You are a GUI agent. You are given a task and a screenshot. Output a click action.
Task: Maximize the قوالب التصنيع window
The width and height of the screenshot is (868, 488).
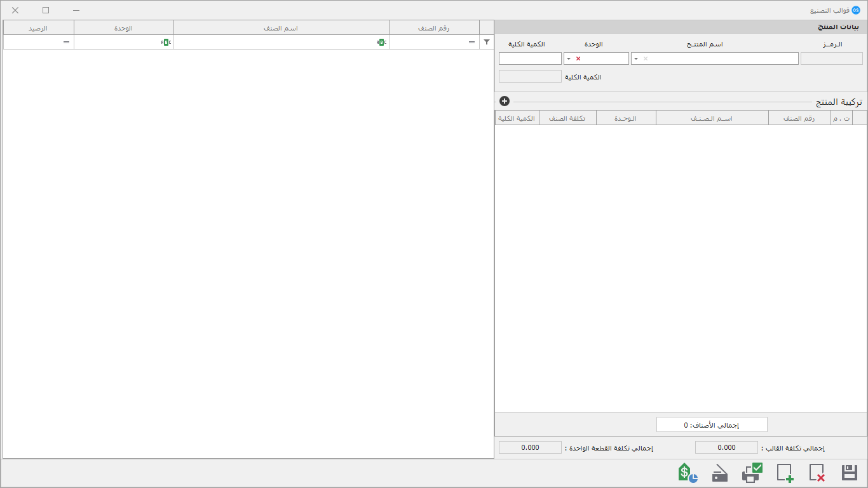pos(46,10)
